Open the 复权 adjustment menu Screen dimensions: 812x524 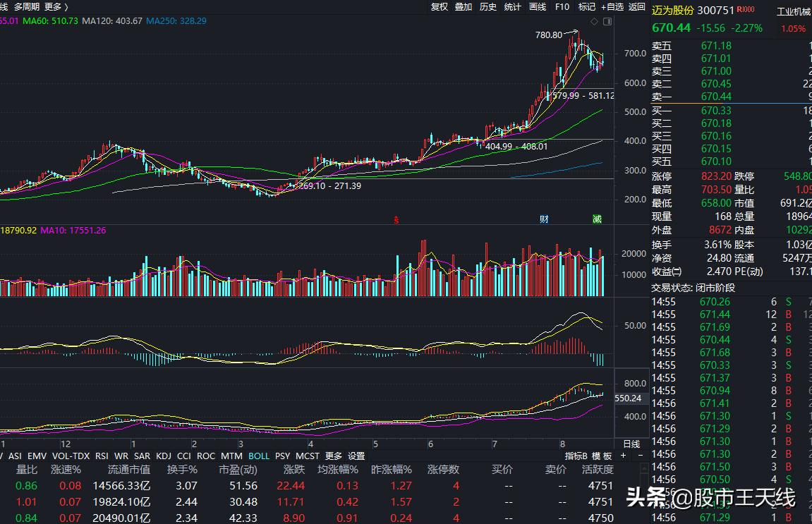pos(439,7)
